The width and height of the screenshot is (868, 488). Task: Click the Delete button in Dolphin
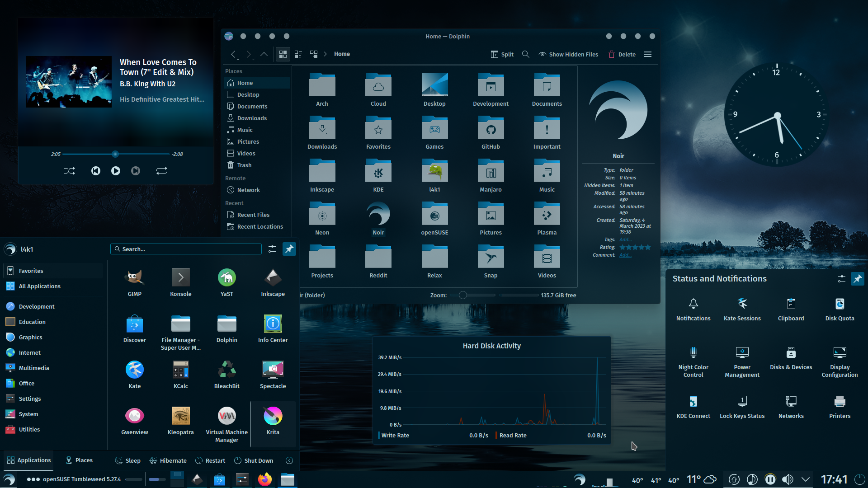click(622, 54)
